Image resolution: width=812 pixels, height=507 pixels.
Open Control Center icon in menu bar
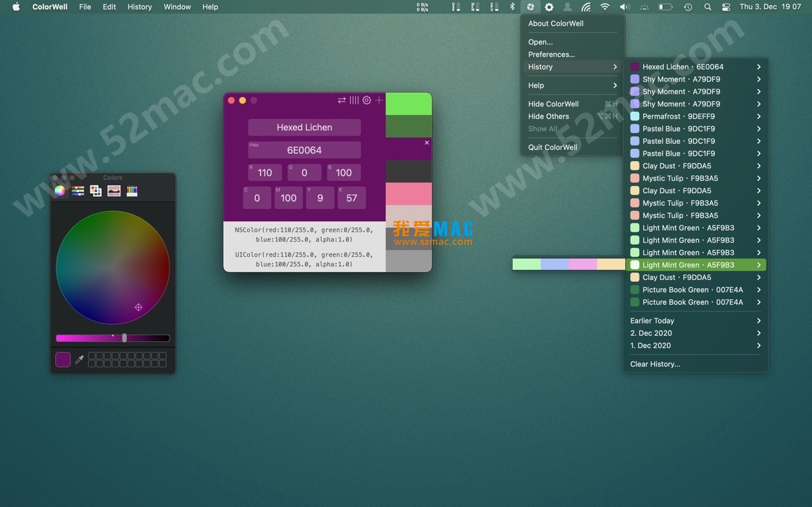(726, 7)
